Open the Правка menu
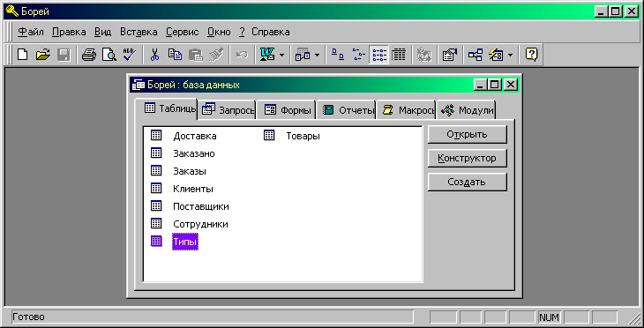The width and height of the screenshot is (644, 328). (x=69, y=32)
